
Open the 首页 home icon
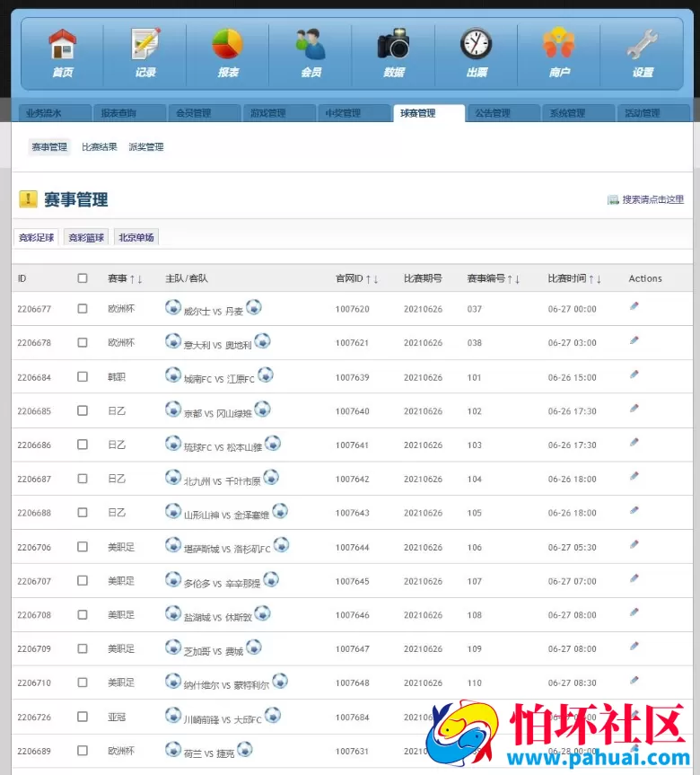click(62, 45)
